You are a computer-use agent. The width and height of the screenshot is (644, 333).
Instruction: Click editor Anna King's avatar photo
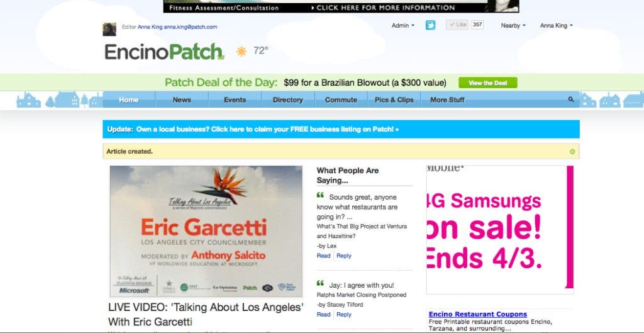pyautogui.click(x=109, y=29)
